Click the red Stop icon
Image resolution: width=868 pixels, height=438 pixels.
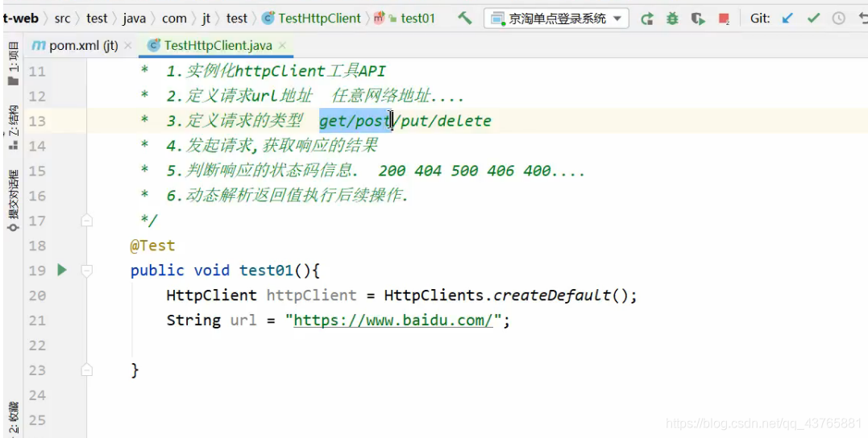pos(724,19)
